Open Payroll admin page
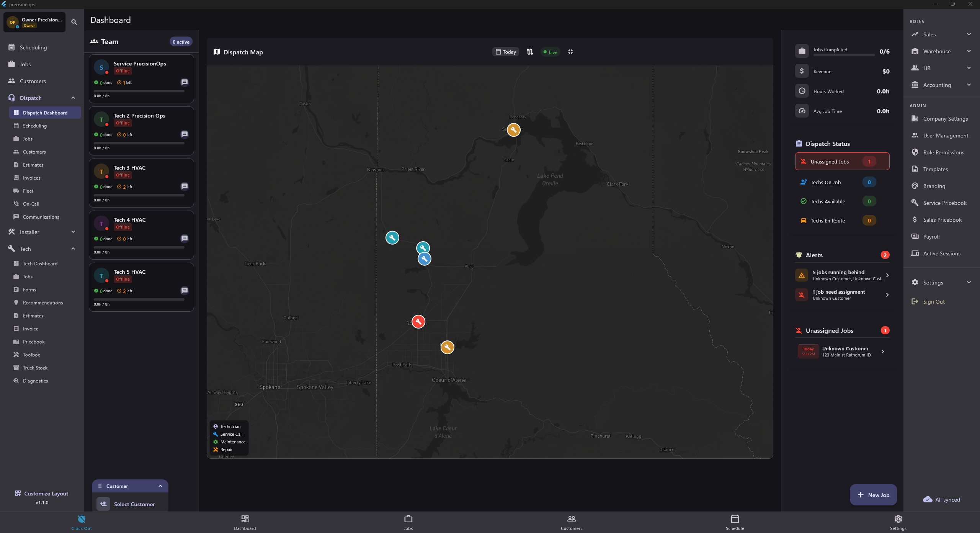This screenshot has width=980, height=533. coord(941,237)
